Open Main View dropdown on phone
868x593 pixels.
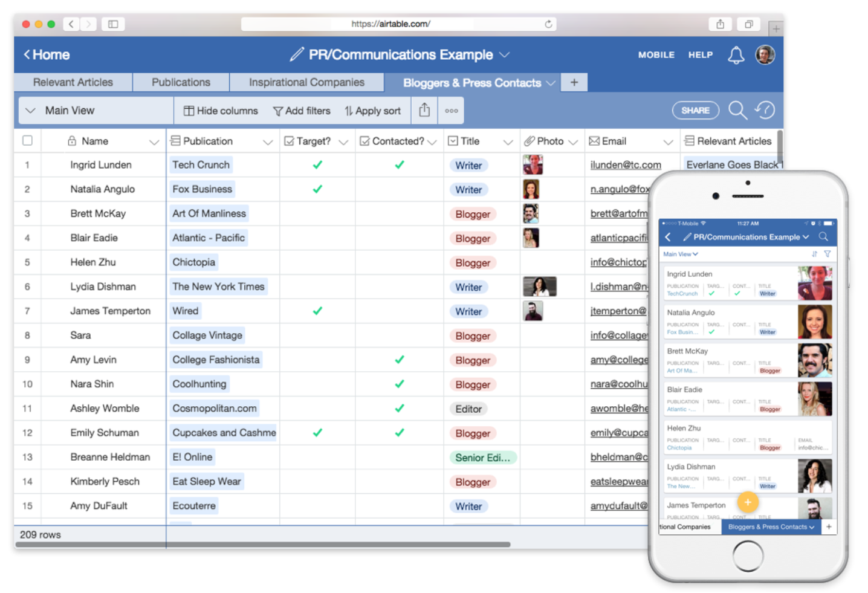681,254
